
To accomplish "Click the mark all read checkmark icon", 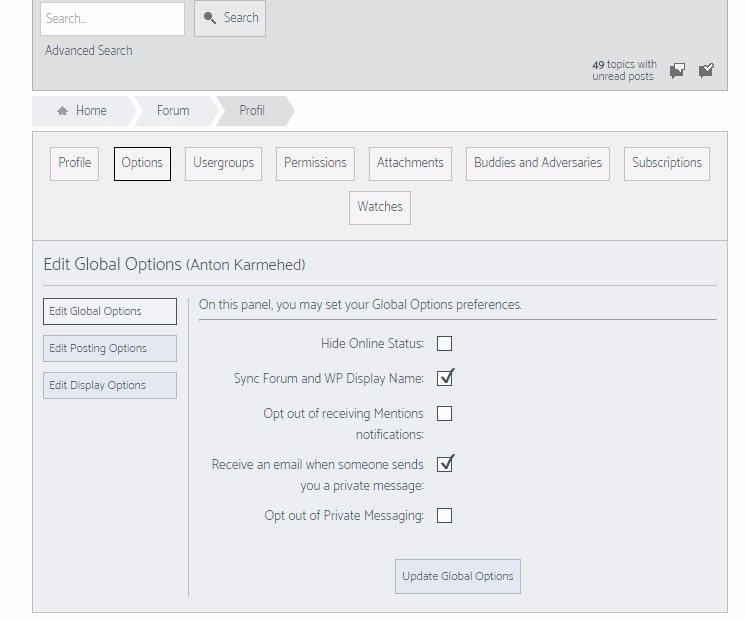I will coord(706,70).
